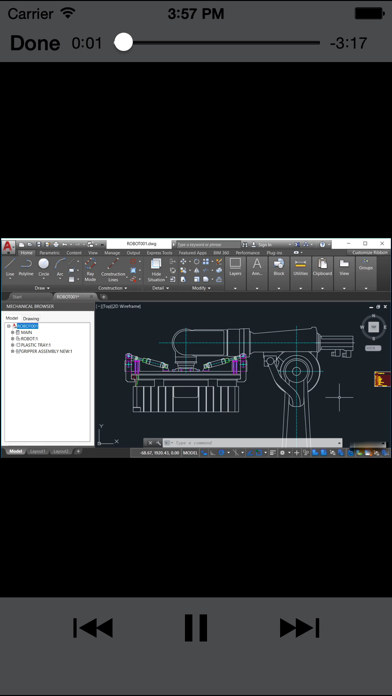
Task: Jump back to previous track
Action: coord(93,628)
